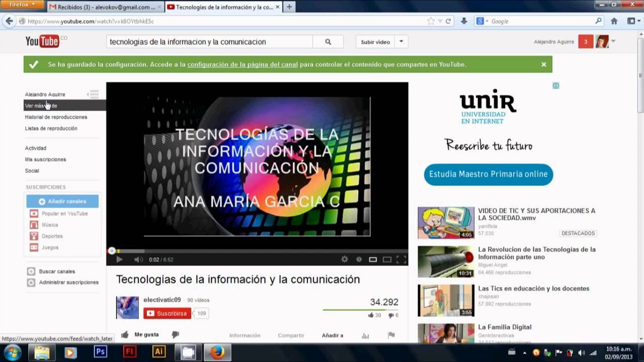The width and height of the screenshot is (644, 362).
Task: Open the Firefox downloads arrow
Action: (x=464, y=21)
